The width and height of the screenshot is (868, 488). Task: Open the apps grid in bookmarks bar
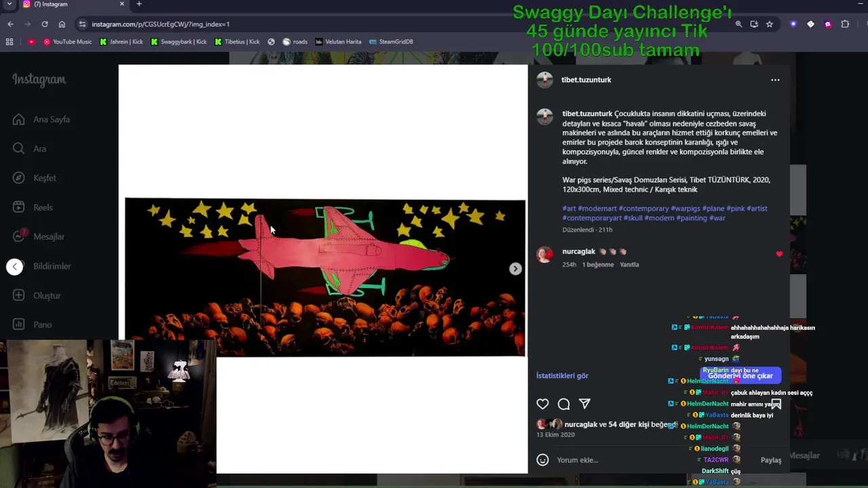pos(9,41)
